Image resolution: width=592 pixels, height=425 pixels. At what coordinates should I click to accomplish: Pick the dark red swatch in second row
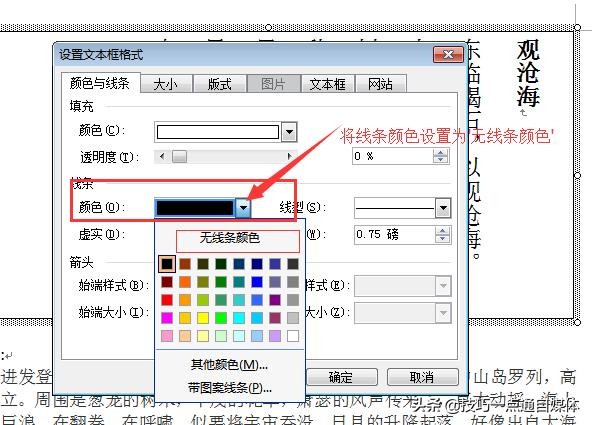pyautogui.click(x=167, y=282)
